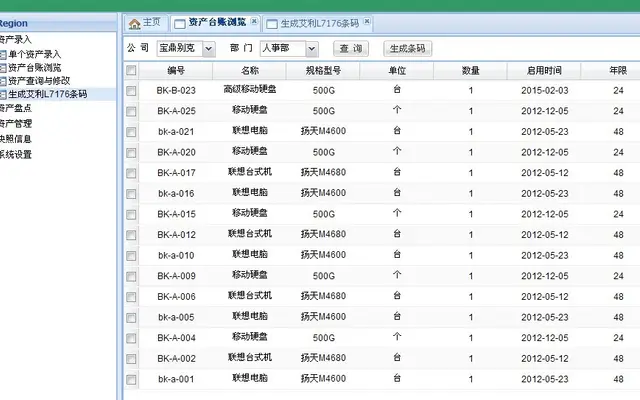Check the row BK-A-020 checkbox

131,153
